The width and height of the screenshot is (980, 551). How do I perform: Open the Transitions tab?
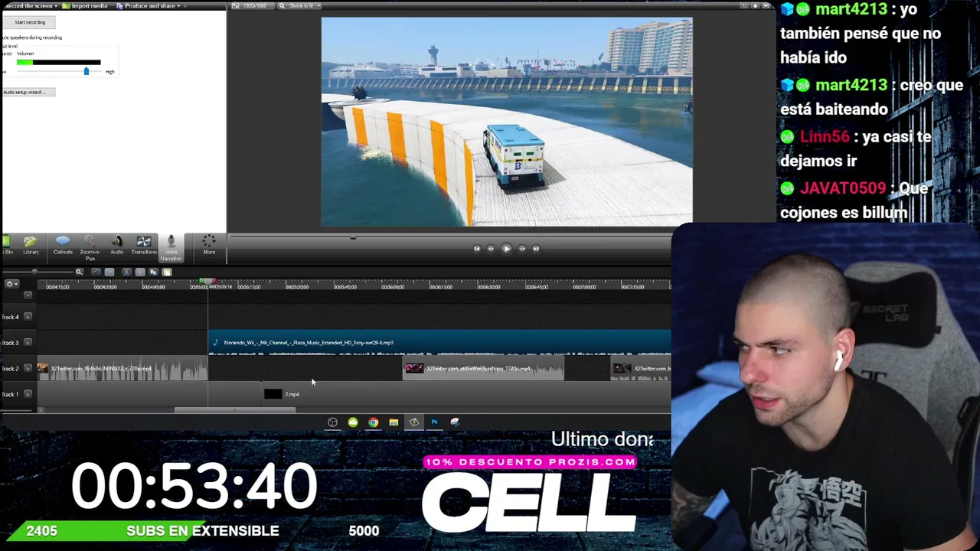tap(144, 246)
